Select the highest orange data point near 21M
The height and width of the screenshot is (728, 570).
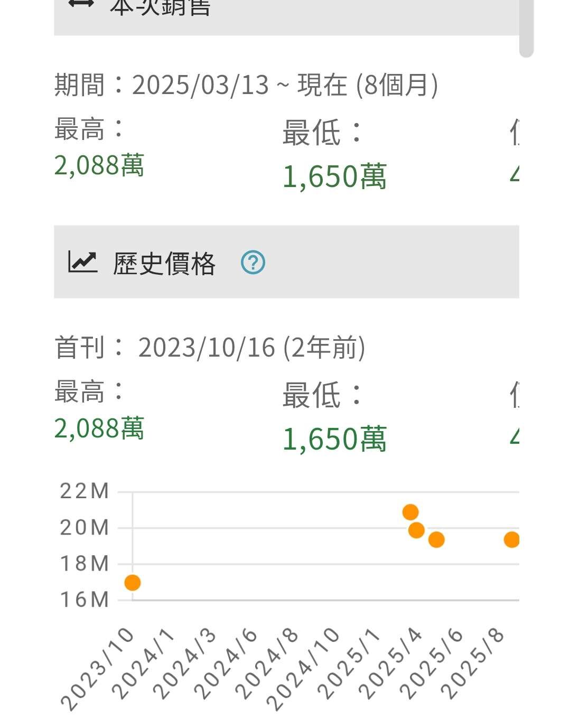click(x=410, y=512)
